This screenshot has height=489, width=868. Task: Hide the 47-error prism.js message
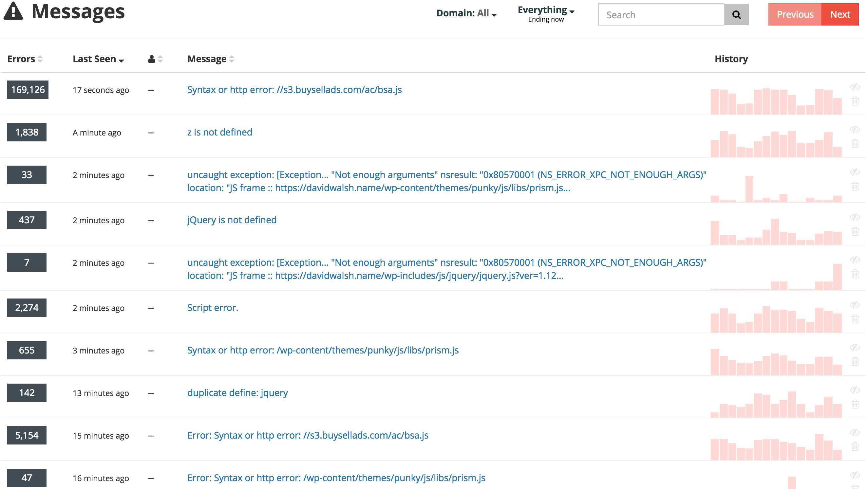click(x=855, y=475)
